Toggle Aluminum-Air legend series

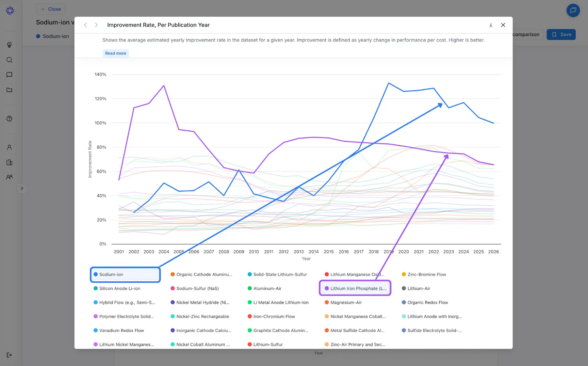(x=264, y=288)
